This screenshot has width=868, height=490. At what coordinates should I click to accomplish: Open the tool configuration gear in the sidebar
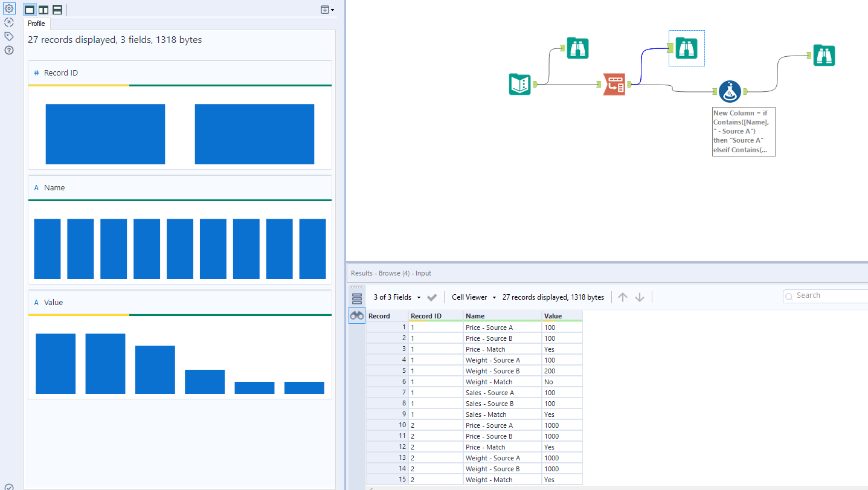[9, 8]
